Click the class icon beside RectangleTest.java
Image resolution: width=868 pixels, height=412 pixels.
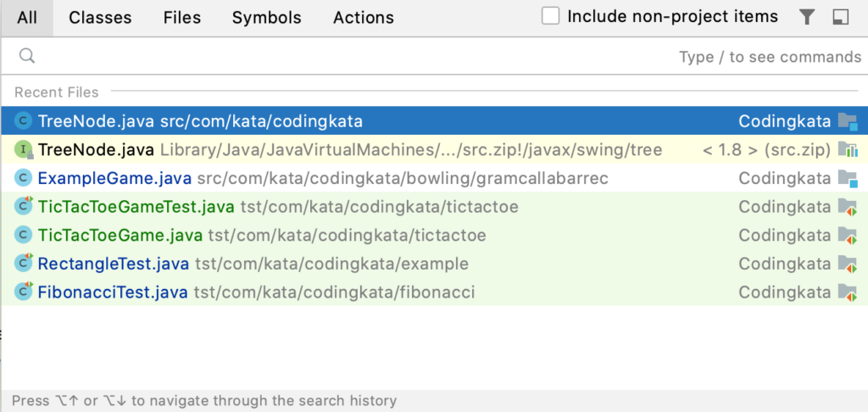(x=24, y=264)
